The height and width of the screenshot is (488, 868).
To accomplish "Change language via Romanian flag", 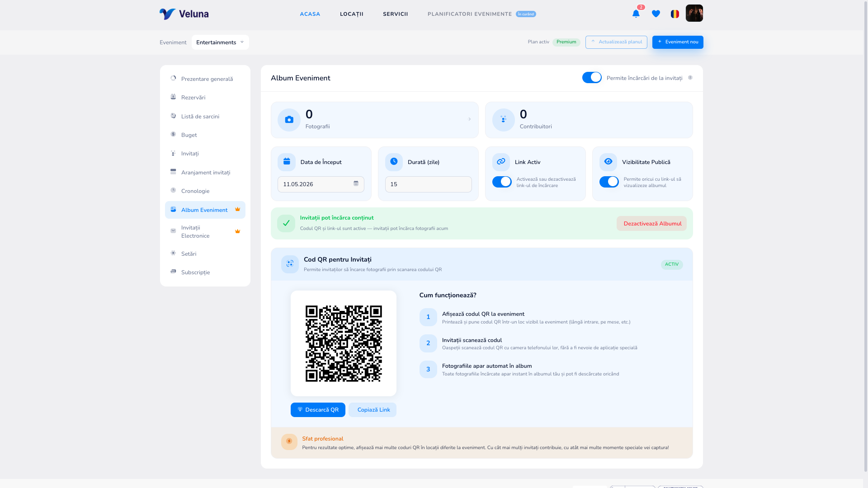I will click(675, 14).
